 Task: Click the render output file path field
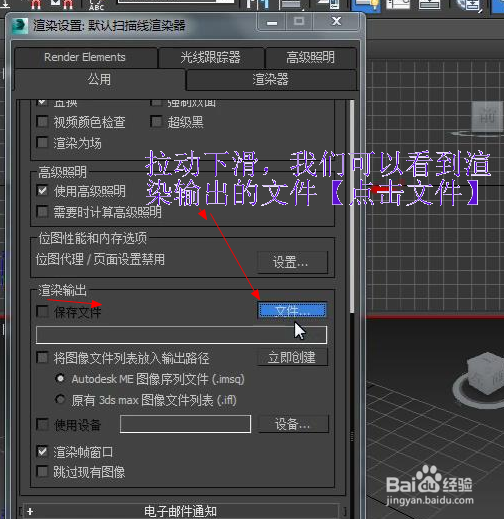181,335
